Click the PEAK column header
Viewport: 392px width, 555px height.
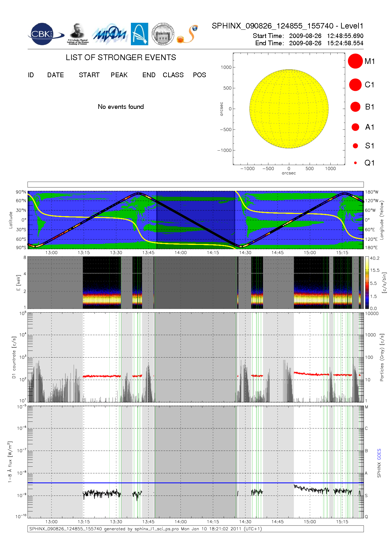[119, 75]
